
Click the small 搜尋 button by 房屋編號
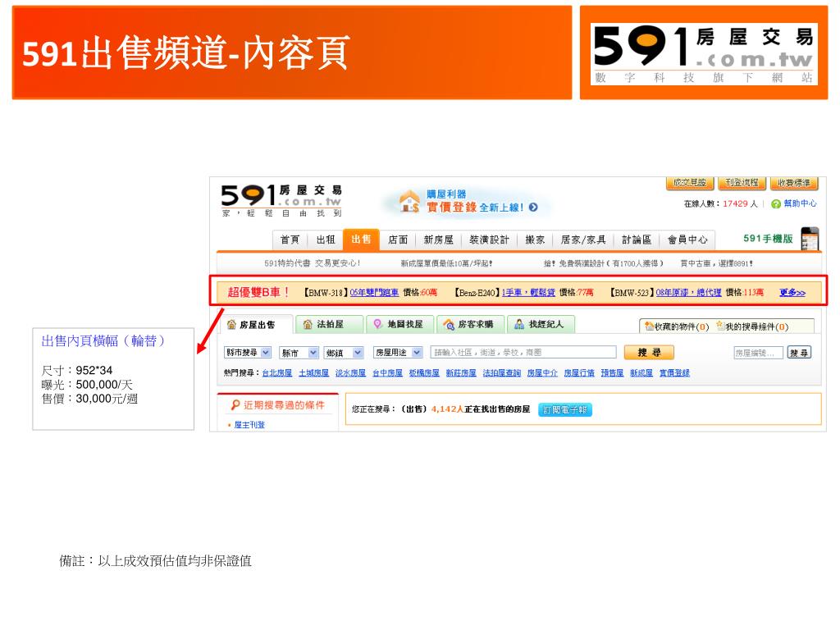click(799, 353)
